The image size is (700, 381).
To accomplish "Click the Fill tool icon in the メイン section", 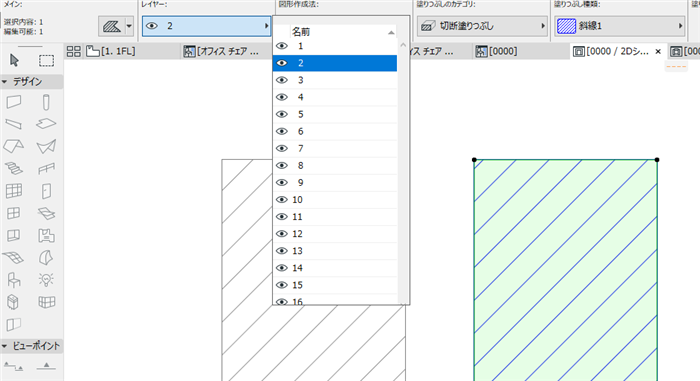I will coord(112,26).
